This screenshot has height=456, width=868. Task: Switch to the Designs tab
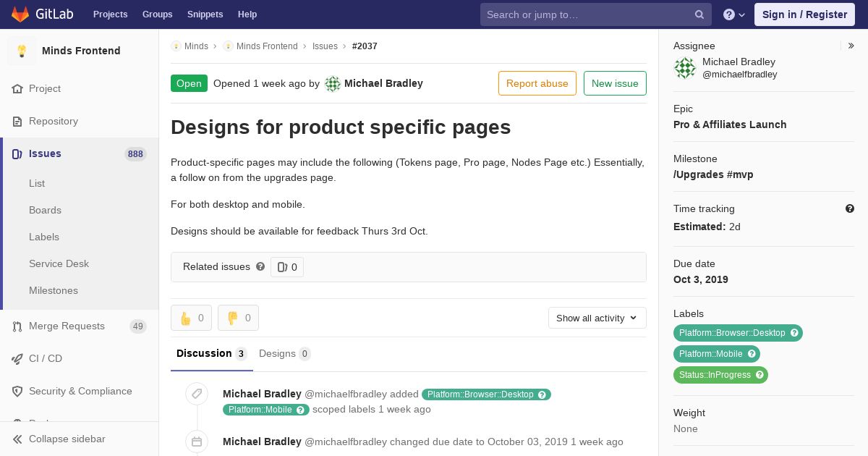(x=284, y=353)
